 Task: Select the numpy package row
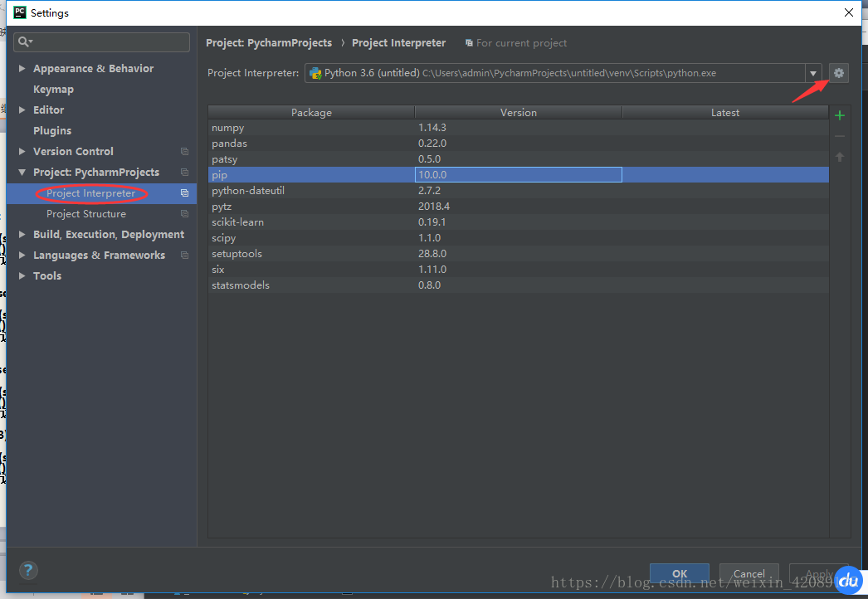coord(518,127)
